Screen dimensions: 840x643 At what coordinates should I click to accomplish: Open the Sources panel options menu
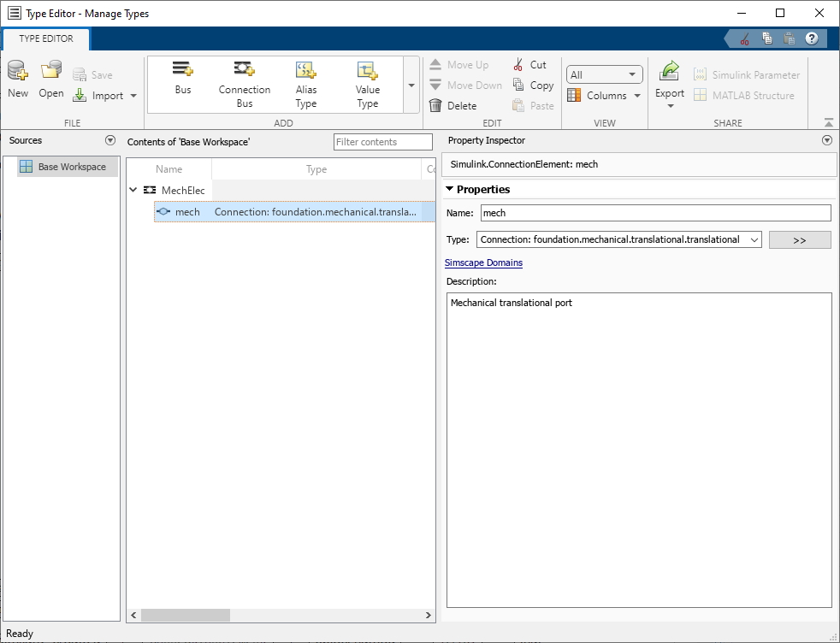[110, 140]
